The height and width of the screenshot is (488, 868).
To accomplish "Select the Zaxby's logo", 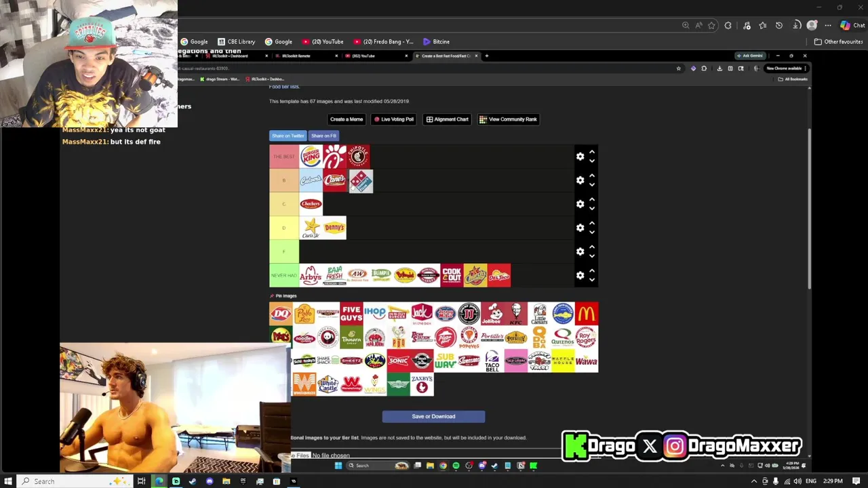I will [422, 384].
